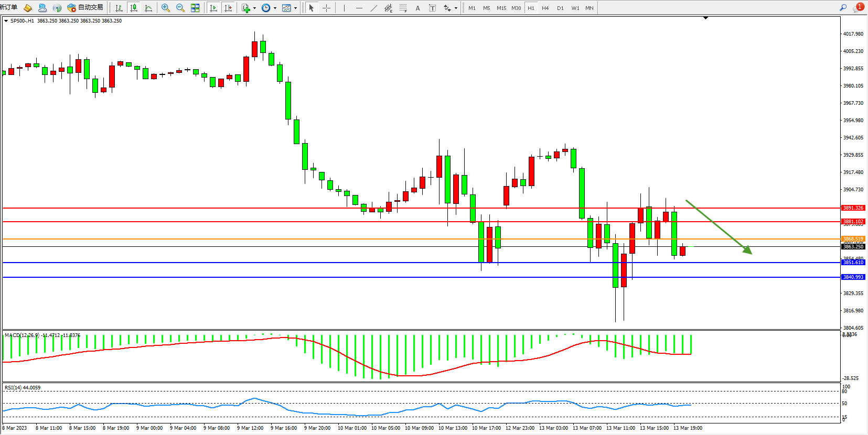Toggle the chart auto scroll button

[213, 8]
